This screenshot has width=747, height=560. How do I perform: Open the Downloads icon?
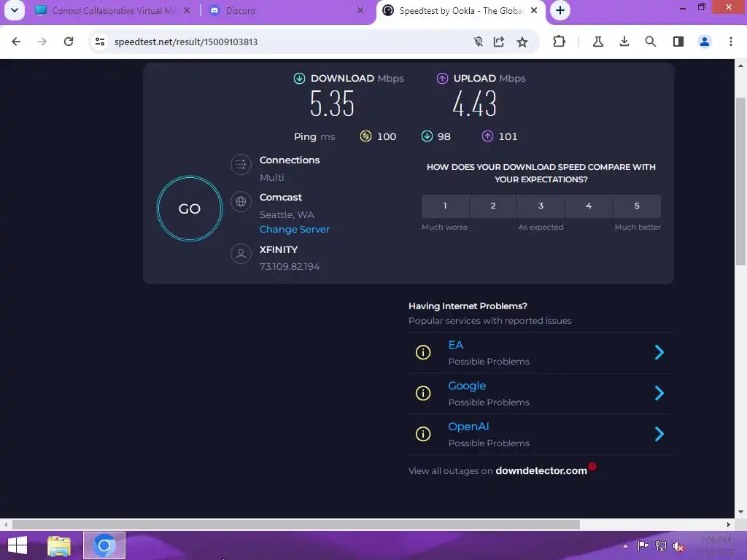(624, 42)
